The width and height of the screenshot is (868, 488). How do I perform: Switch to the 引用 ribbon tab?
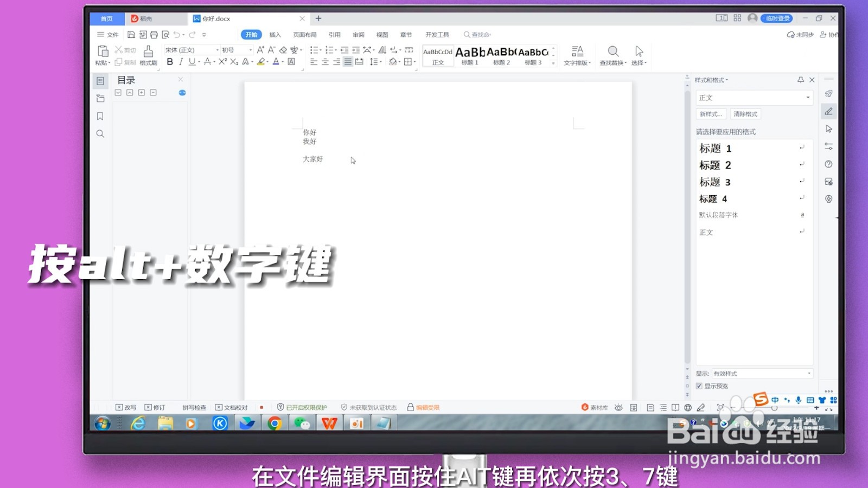coord(334,35)
